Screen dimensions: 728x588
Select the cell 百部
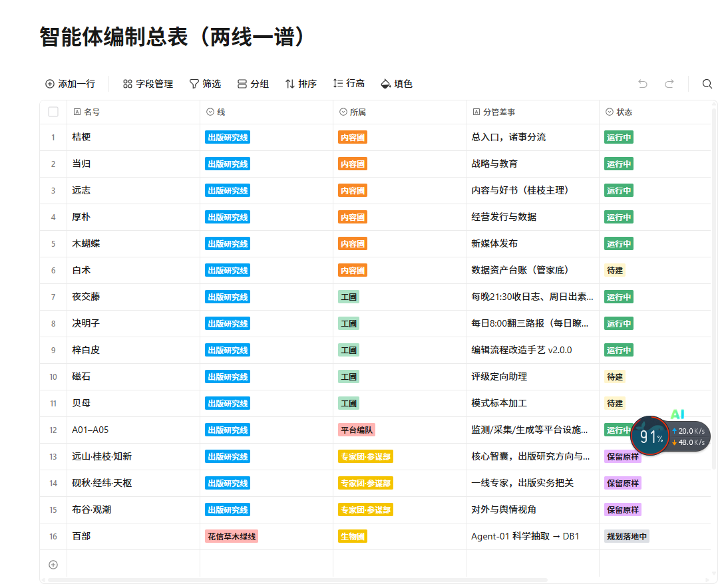point(133,537)
